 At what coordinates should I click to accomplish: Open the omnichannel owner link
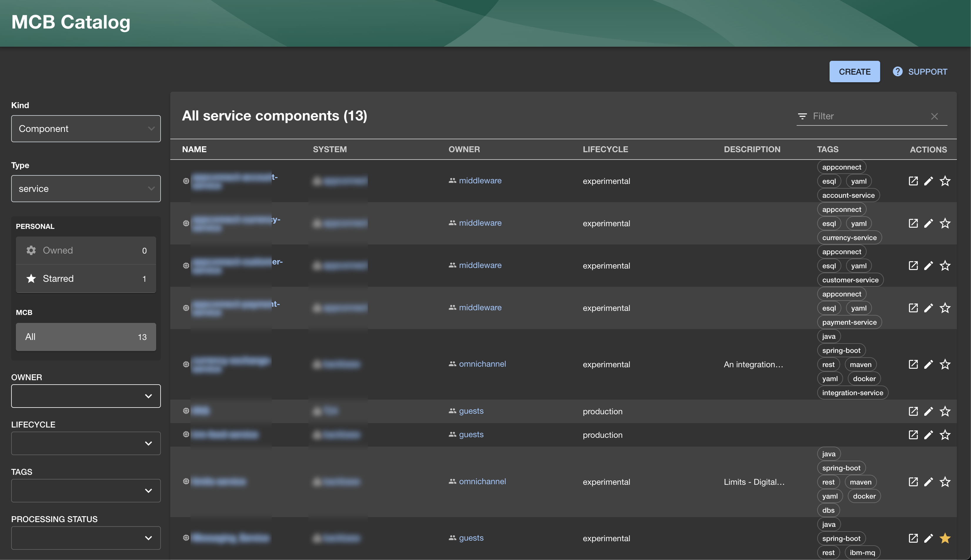[x=482, y=364]
